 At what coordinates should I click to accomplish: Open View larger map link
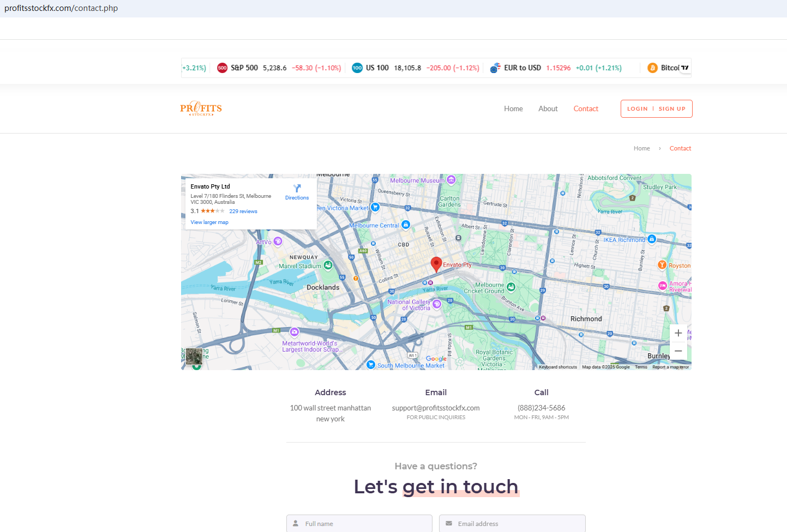click(x=209, y=222)
